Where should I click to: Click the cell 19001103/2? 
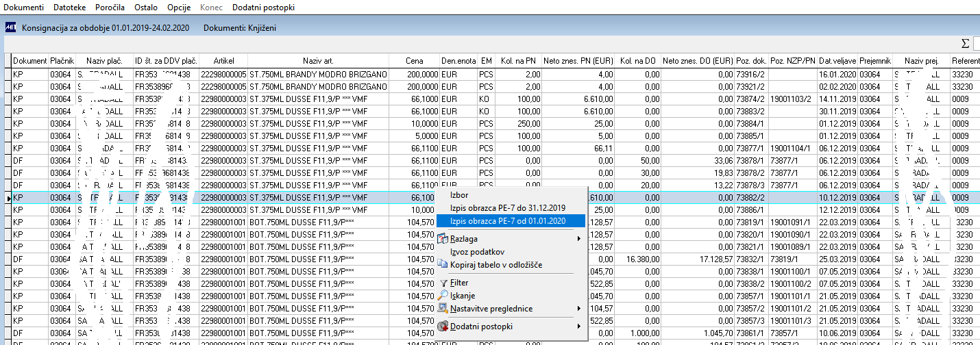[x=793, y=99]
